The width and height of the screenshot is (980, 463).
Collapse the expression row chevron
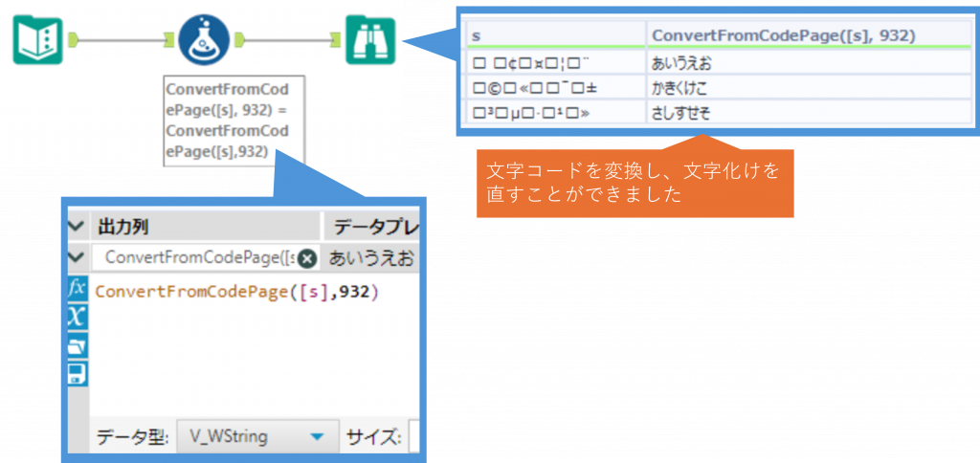click(77, 257)
